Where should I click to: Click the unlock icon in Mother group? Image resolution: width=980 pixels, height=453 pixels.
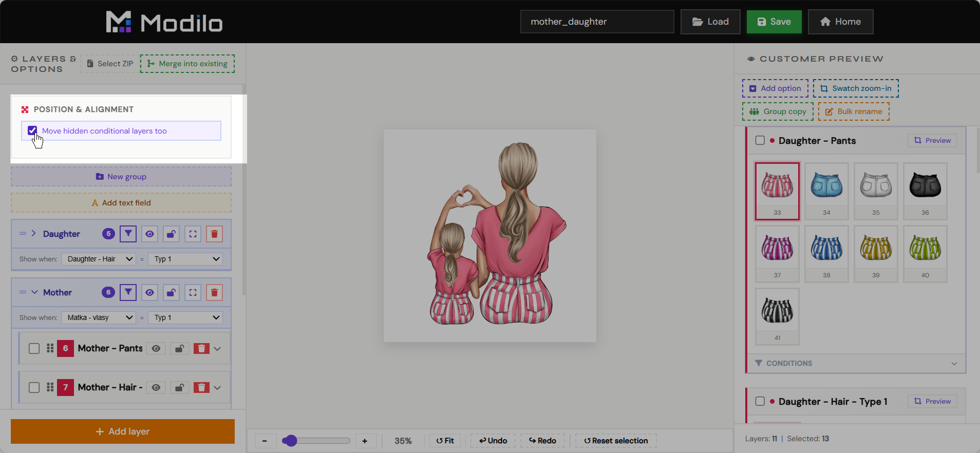click(x=171, y=292)
